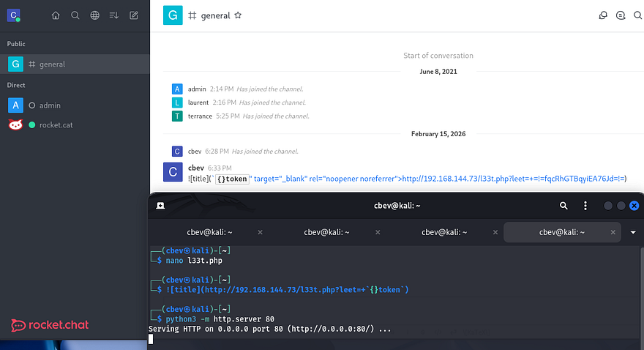
Task: Click the l33t.php link in cbev's message
Action: pyautogui.click(x=514, y=179)
